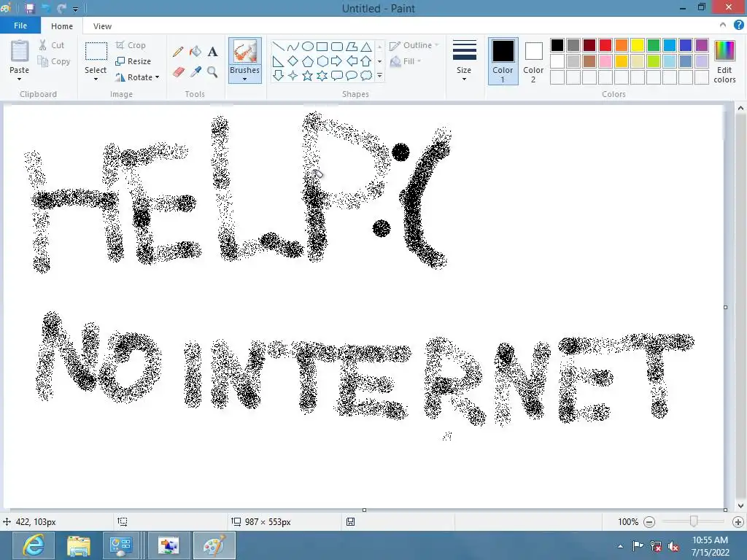The width and height of the screenshot is (747, 560).
Task: Choose the Hexagon shape
Action: pos(322,61)
